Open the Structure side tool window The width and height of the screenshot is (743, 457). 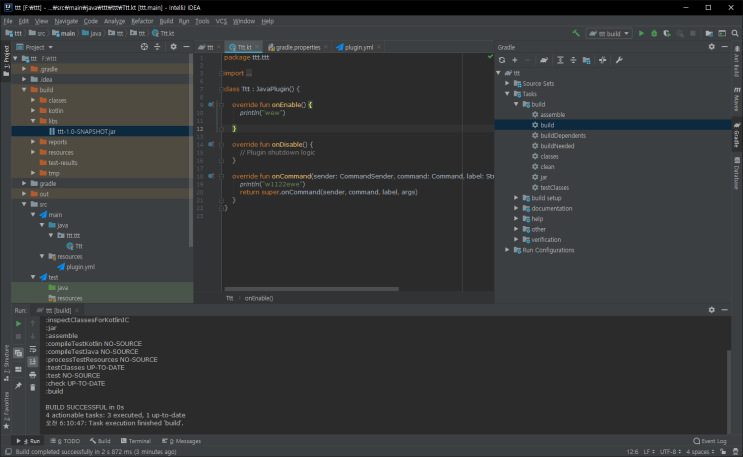6,364
